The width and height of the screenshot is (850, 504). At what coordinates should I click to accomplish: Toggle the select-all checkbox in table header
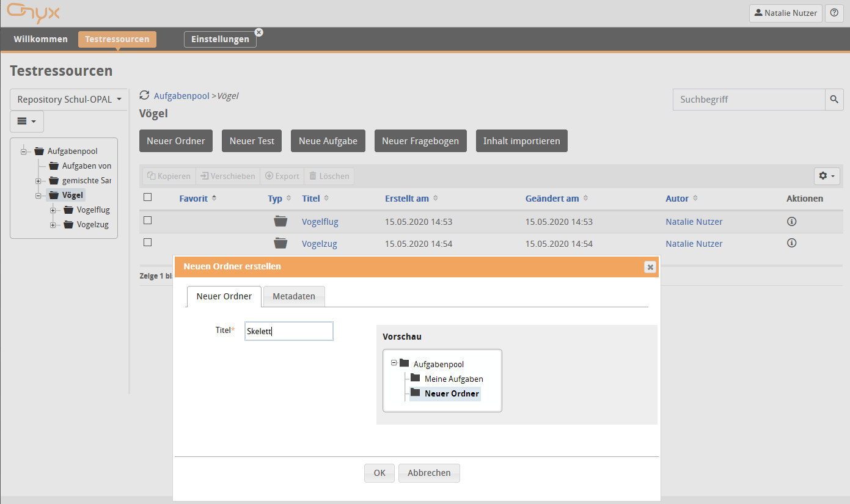pyautogui.click(x=147, y=197)
